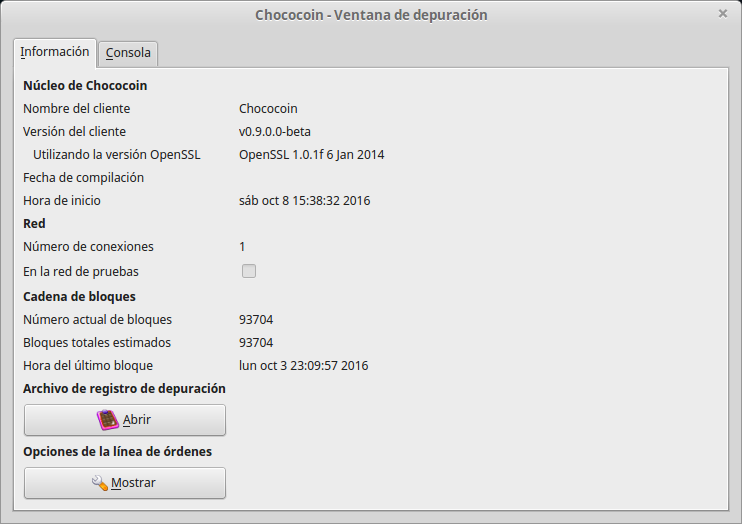
Task: Click the 'Archivo de registro de depuración' heading
Action: (124, 389)
